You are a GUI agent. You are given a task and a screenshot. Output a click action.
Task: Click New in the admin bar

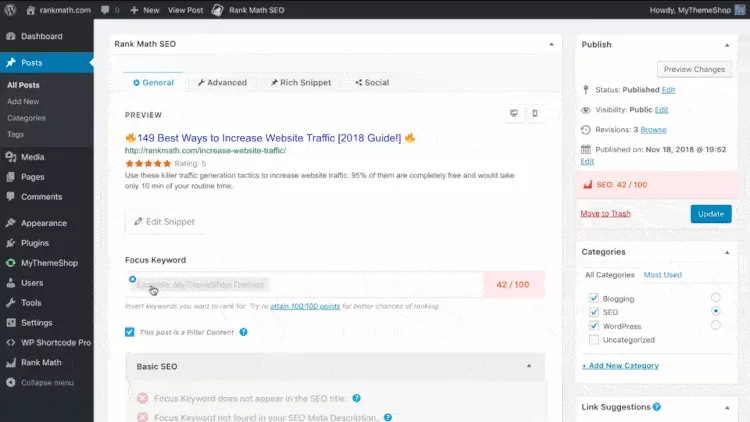[145, 10]
